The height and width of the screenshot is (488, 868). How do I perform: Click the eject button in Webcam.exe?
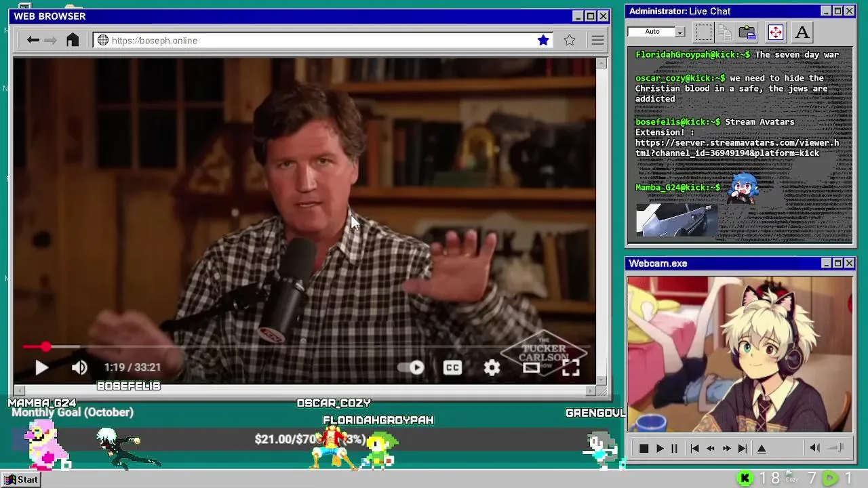tap(762, 448)
